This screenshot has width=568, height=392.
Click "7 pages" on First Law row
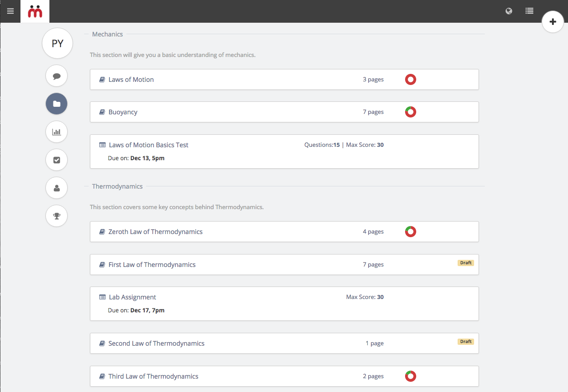373,265
